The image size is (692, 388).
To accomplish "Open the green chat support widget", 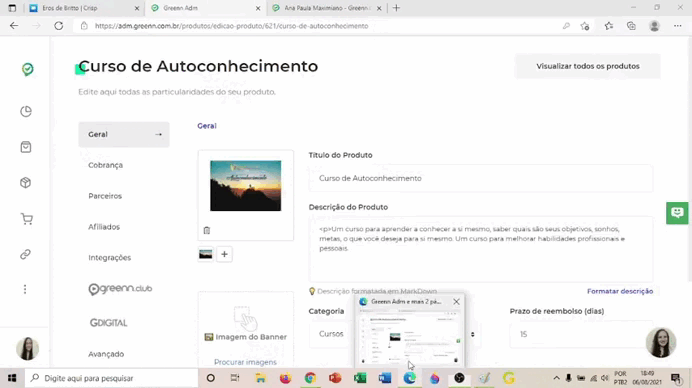I will (x=677, y=213).
